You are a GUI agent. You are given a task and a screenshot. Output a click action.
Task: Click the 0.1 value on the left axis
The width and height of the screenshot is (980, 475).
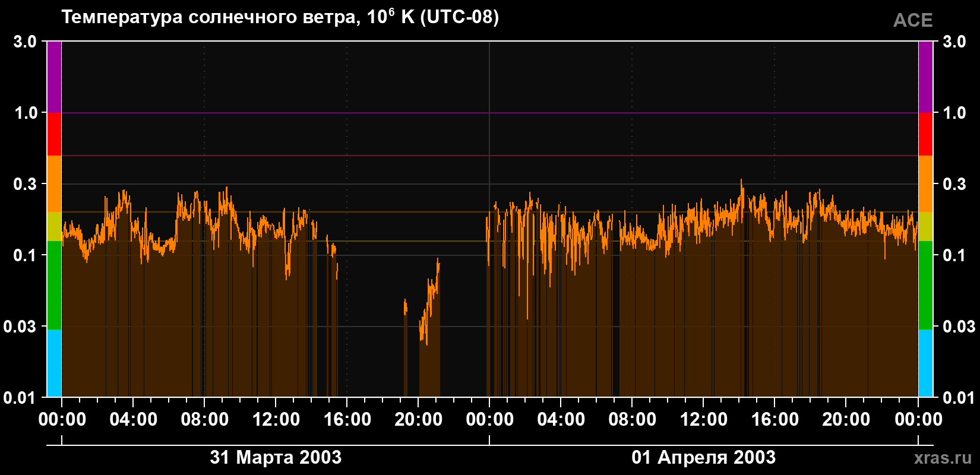[x=25, y=255]
